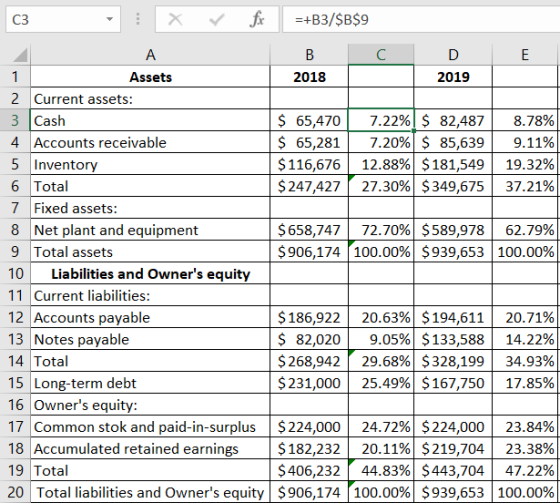Open the Name Box dropdown arrow
This screenshot has width=560, height=503.
tap(110, 19)
